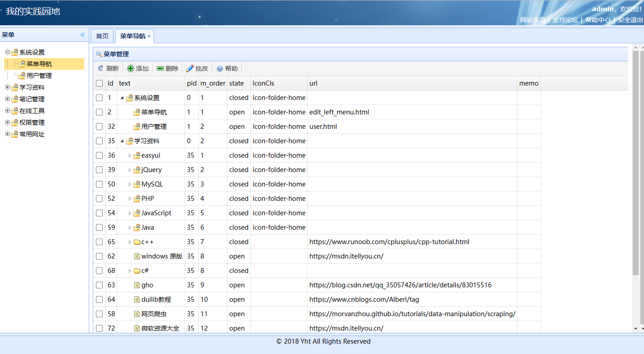
Task: Click the m_order column header
Action: (213, 83)
